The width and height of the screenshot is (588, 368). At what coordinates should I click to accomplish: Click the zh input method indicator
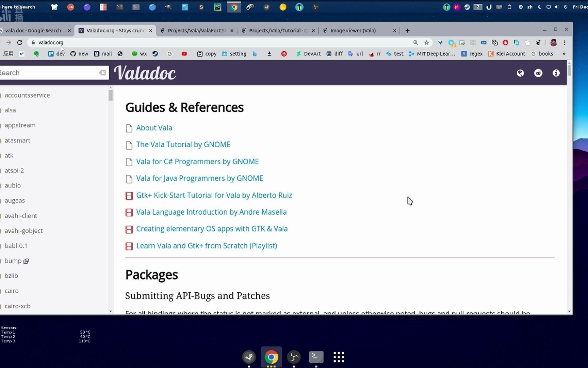coord(530,7)
